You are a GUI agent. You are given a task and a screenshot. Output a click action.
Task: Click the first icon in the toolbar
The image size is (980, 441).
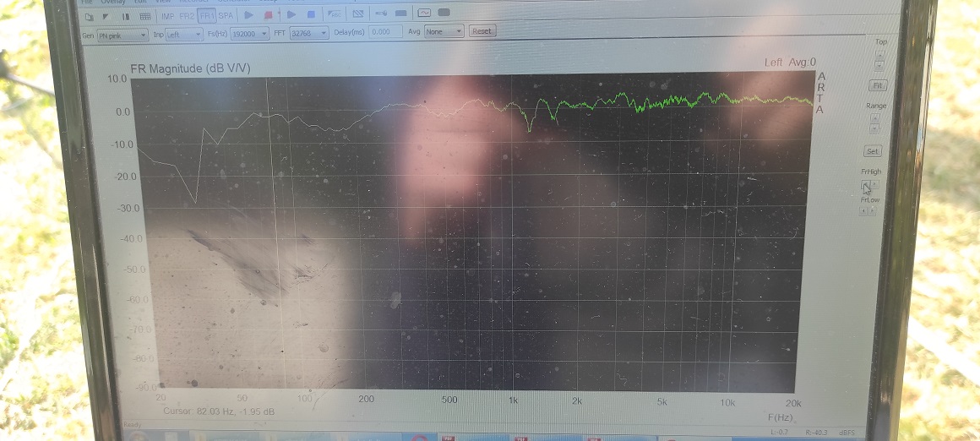tap(89, 16)
